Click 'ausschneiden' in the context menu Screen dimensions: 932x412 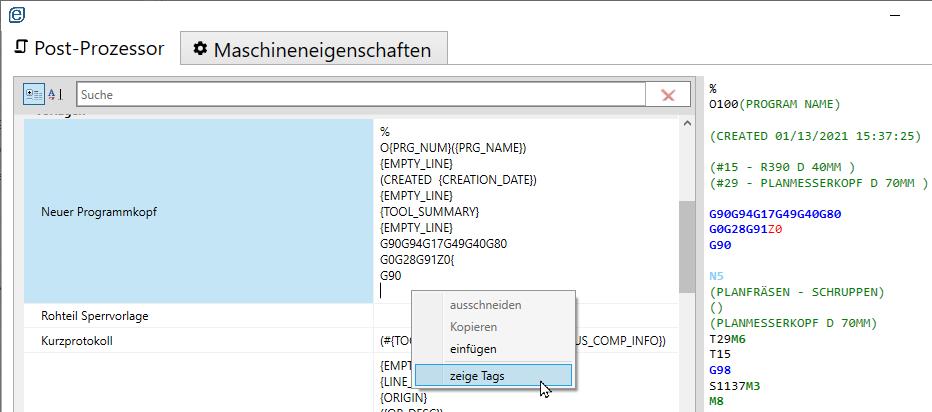(x=485, y=305)
